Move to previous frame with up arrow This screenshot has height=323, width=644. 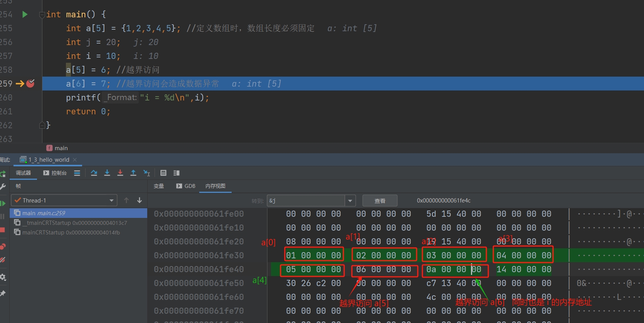click(x=126, y=200)
